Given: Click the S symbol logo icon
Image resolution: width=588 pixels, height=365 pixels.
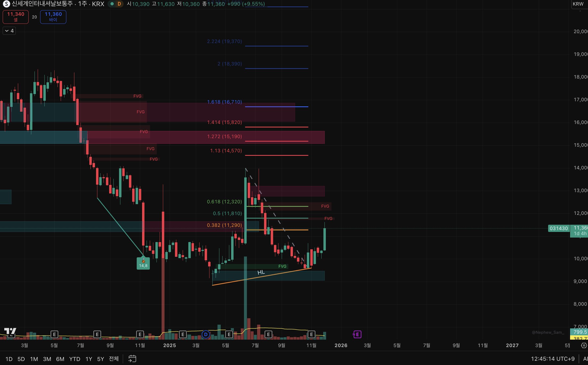Looking at the screenshot, I should [6, 4].
